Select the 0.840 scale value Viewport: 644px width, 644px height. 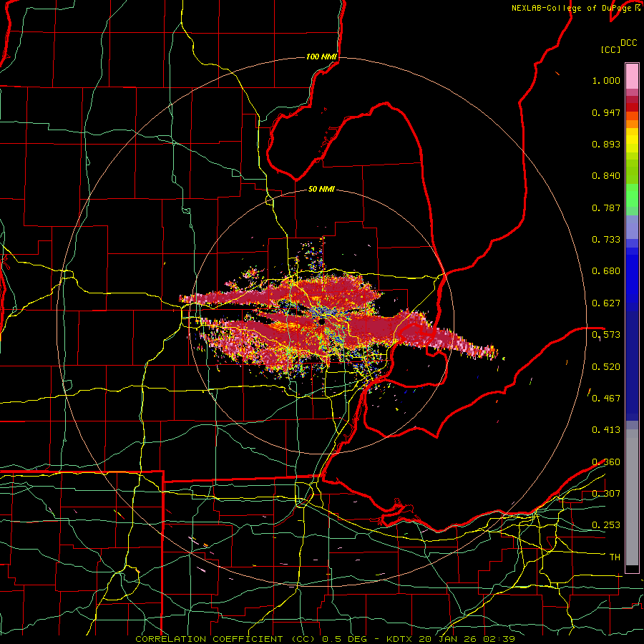[606, 176]
